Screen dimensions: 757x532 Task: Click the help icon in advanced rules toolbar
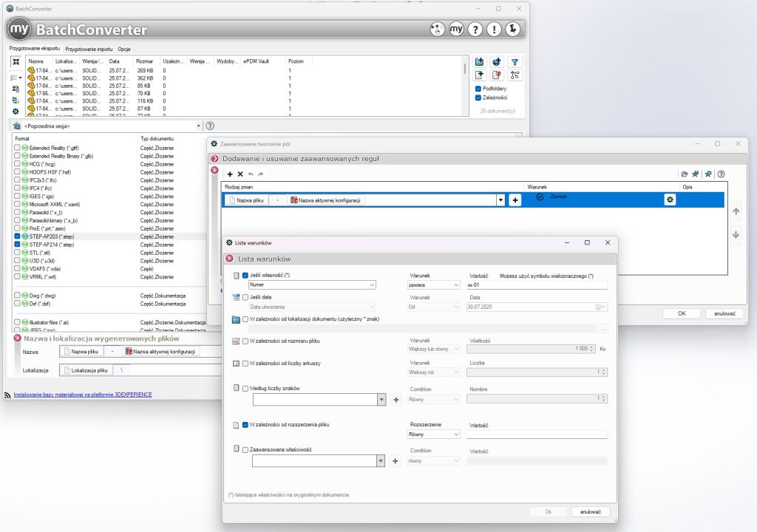[722, 174]
